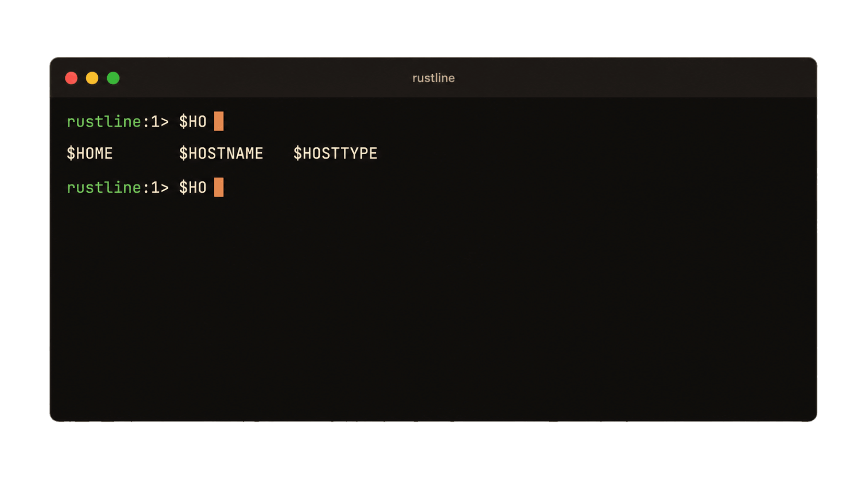Click the second rustline:1> prompt text
Image resolution: width=868 pixels, height=495 pixels.
click(x=118, y=188)
